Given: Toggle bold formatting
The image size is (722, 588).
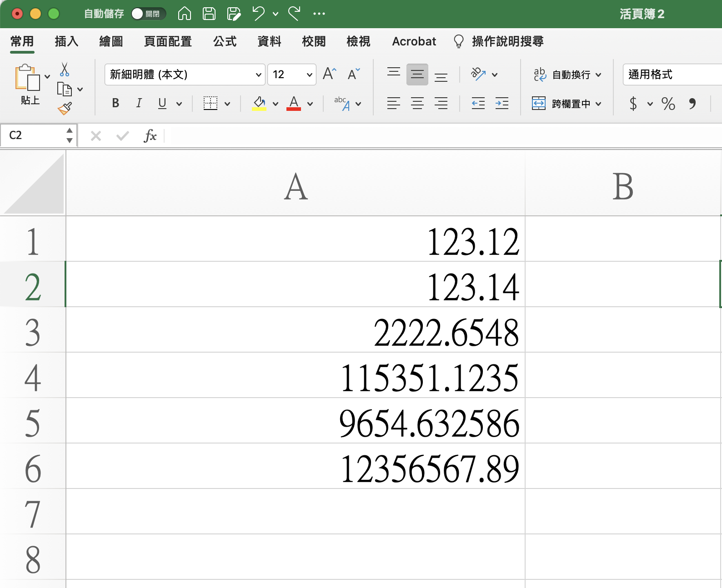Looking at the screenshot, I should click(115, 104).
